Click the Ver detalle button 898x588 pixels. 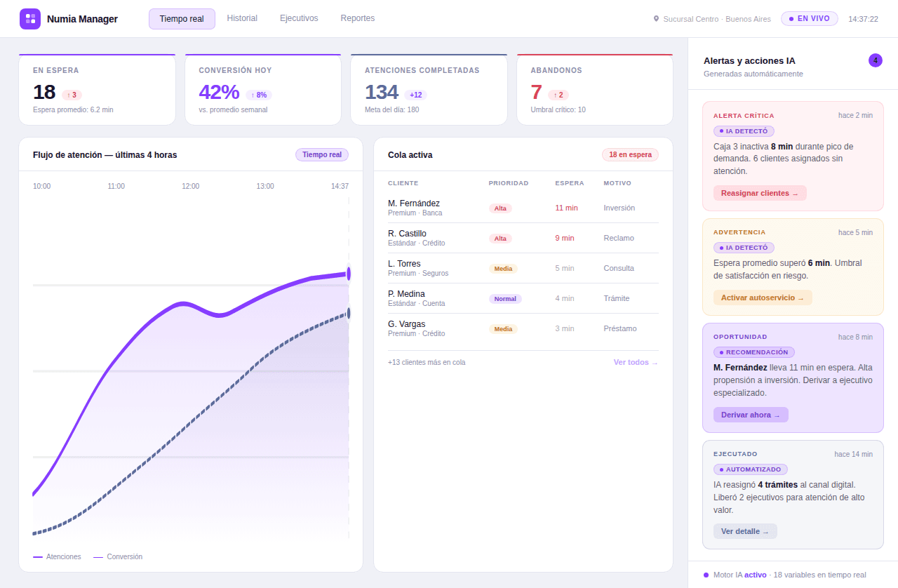(x=745, y=530)
